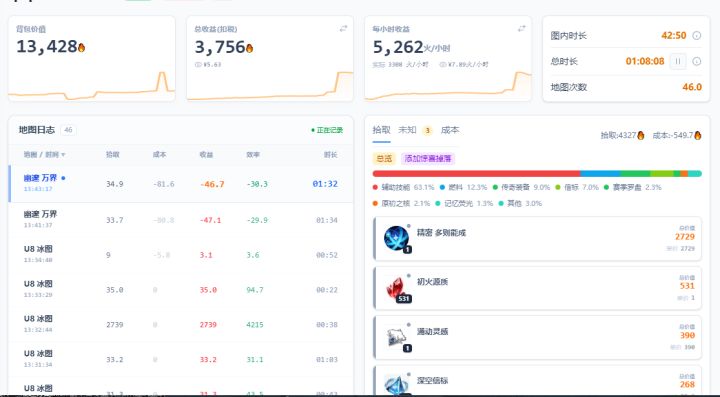The image size is (720, 397).
Task: Sort by the 收益 column header
Action: [x=206, y=155]
